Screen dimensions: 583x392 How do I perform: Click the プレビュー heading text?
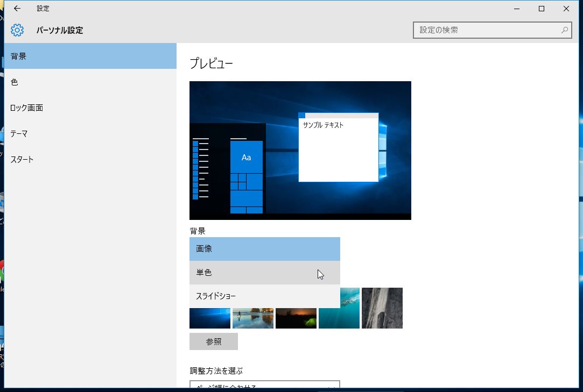click(211, 63)
